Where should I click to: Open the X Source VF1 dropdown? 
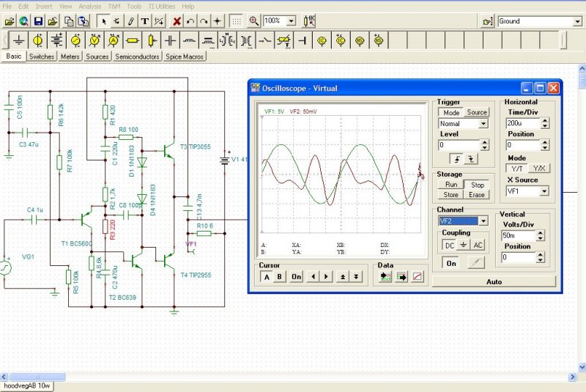pyautogui.click(x=544, y=191)
